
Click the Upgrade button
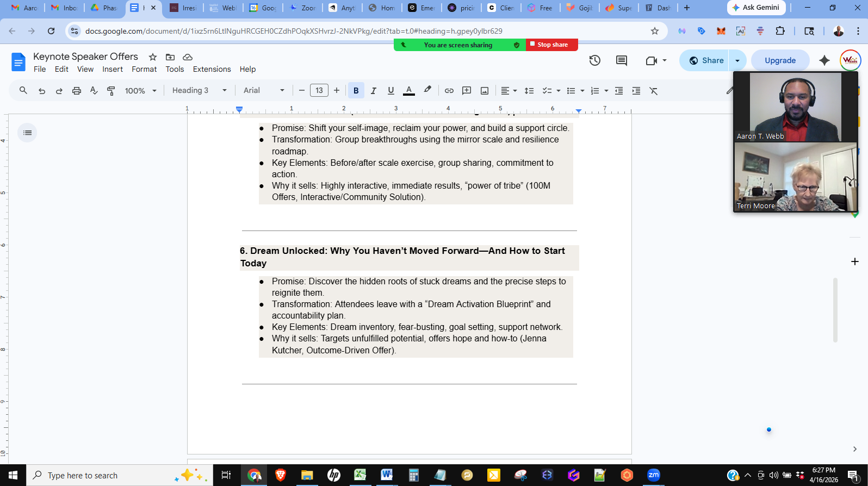780,60
